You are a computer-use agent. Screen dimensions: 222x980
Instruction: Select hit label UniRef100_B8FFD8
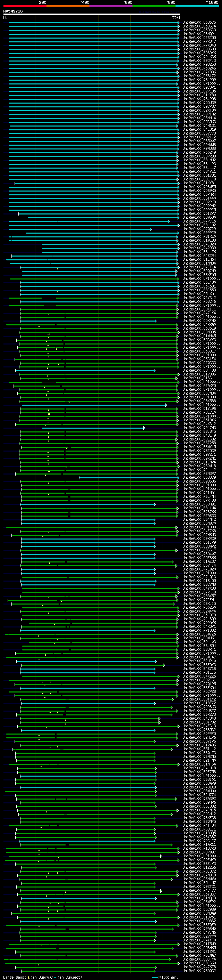[x=199, y=371]
